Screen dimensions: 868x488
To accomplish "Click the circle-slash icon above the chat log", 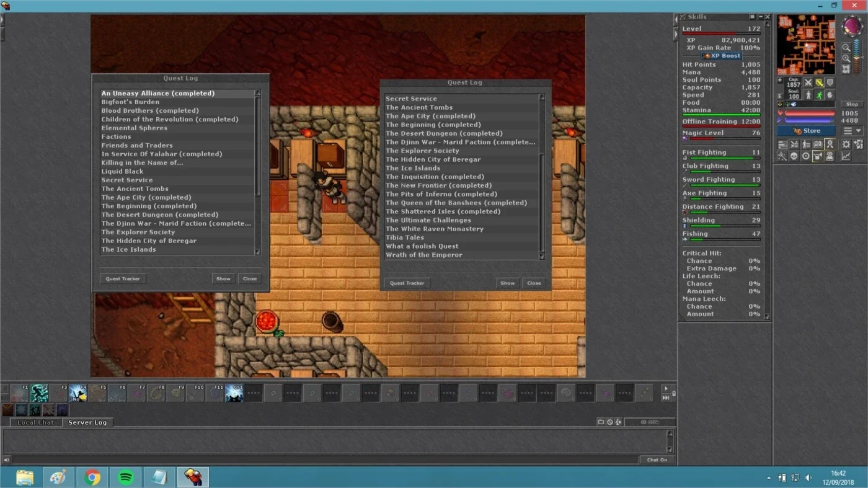I will point(609,422).
